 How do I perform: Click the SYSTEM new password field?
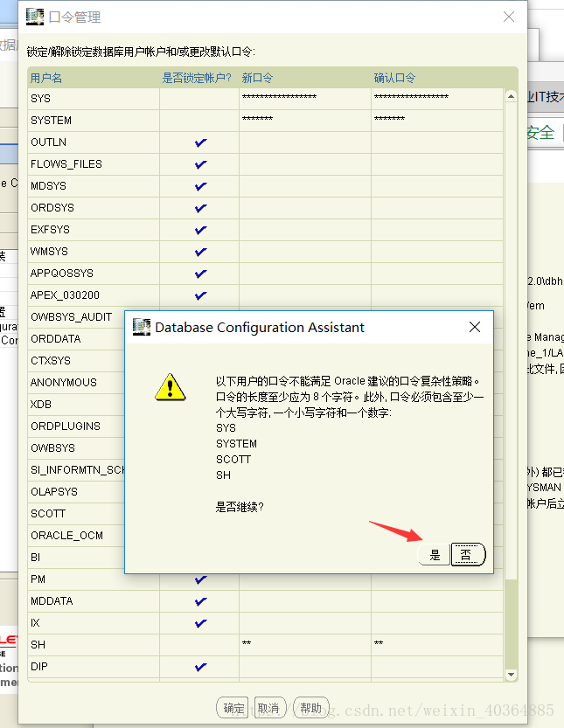click(x=305, y=121)
